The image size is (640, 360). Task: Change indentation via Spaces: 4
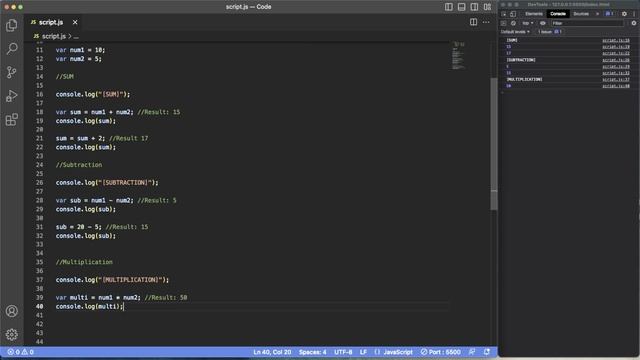click(x=313, y=352)
